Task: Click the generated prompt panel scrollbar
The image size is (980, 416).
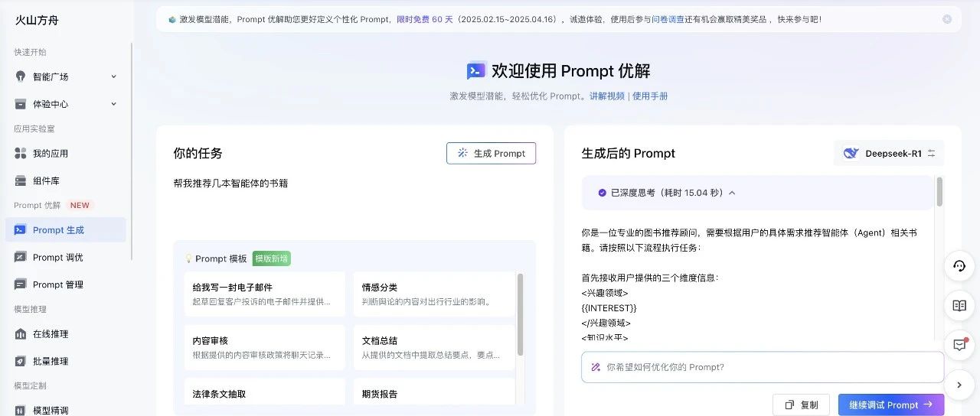Action: pyautogui.click(x=939, y=192)
